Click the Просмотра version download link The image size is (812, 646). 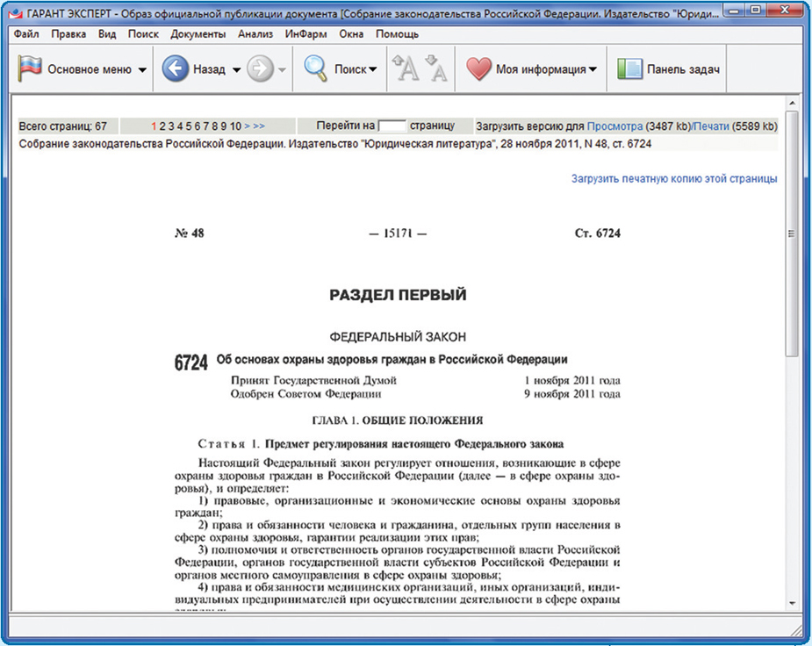click(614, 126)
